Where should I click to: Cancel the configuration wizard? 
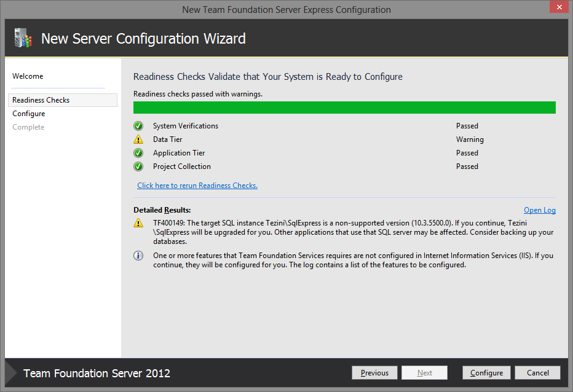pyautogui.click(x=537, y=372)
